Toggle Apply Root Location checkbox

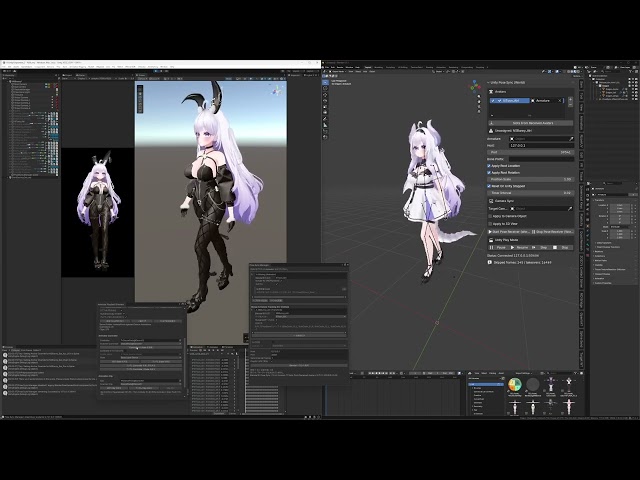(x=489, y=166)
